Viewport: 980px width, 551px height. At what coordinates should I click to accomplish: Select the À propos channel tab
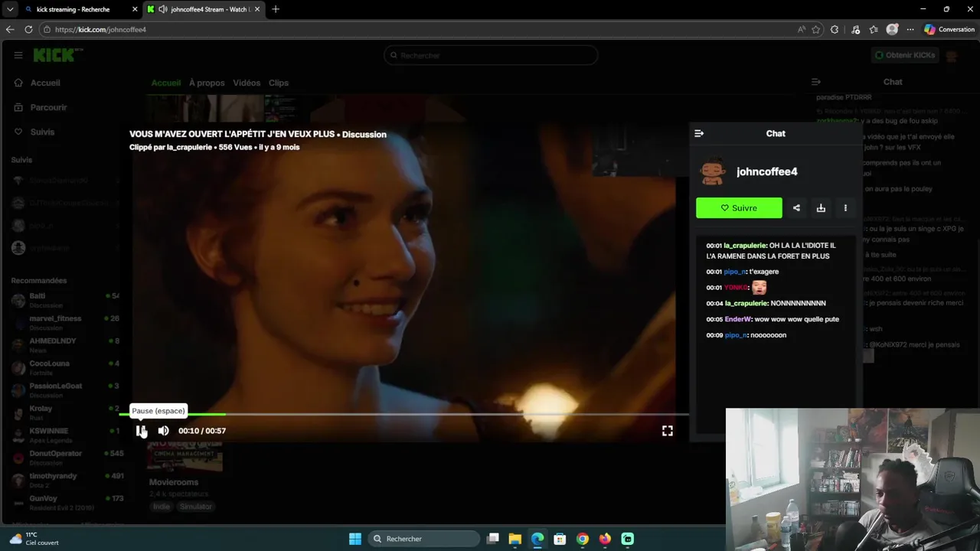click(207, 83)
